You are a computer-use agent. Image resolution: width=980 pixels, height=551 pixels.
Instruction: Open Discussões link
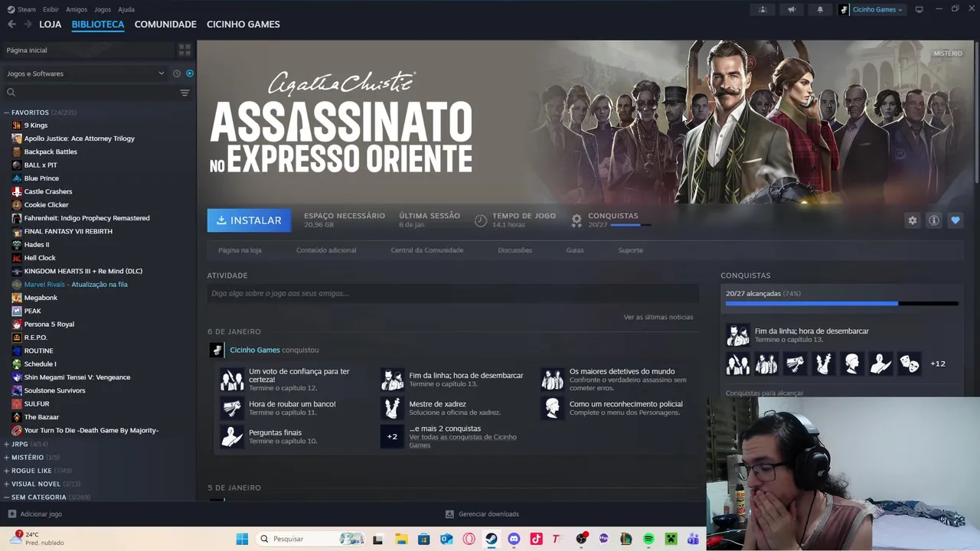click(514, 250)
